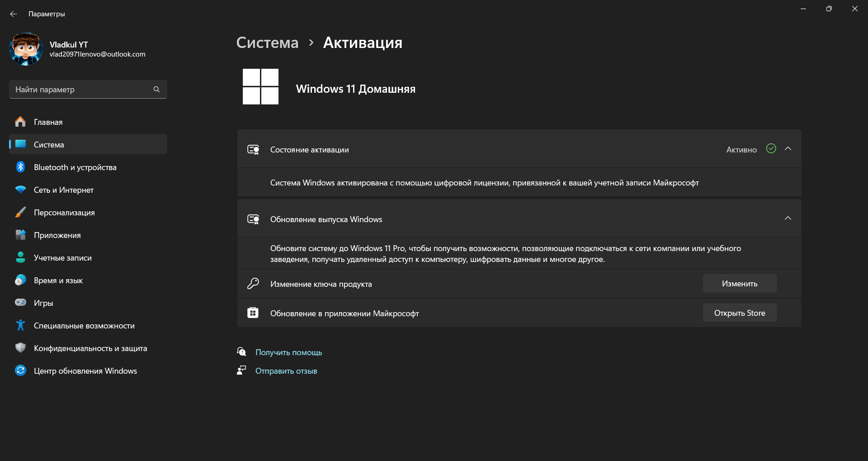Click the globe clock icon
The image size is (868, 461).
tap(20, 280)
